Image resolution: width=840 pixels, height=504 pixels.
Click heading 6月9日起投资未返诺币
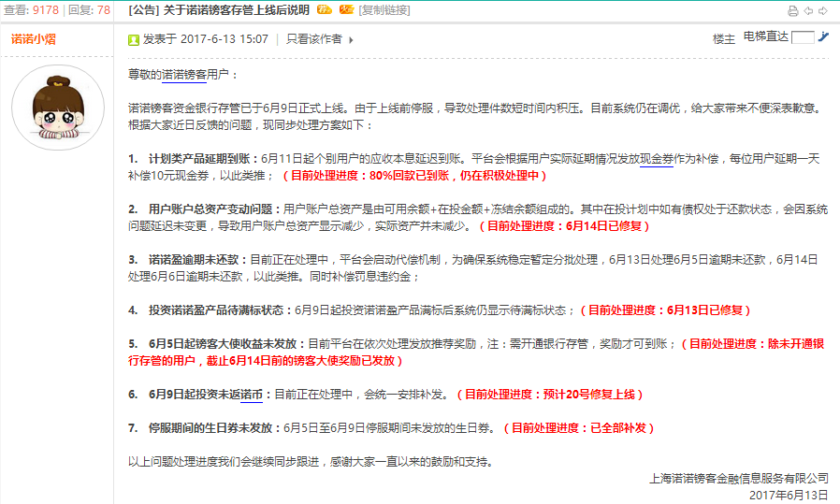[x=205, y=395]
